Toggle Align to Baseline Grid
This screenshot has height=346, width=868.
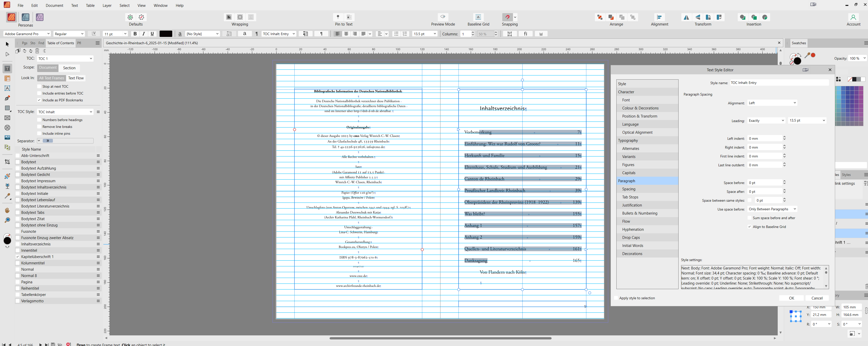tap(749, 226)
